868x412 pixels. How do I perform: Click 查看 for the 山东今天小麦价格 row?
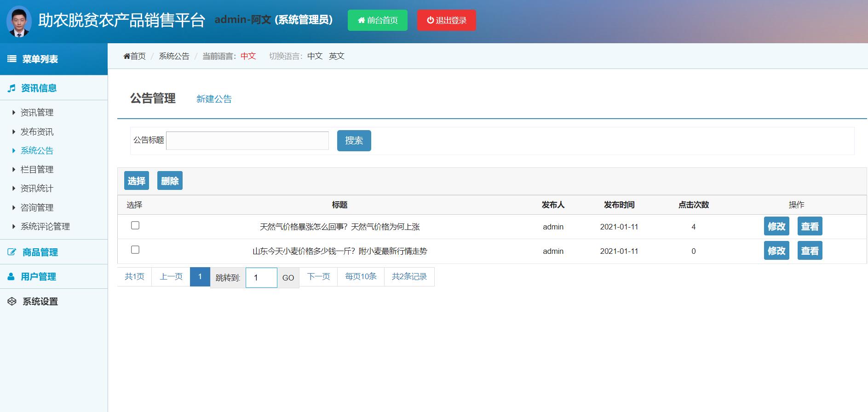[810, 251]
